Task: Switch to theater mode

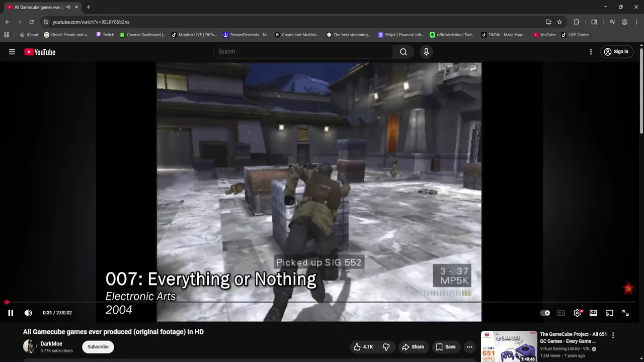Action: click(x=593, y=313)
